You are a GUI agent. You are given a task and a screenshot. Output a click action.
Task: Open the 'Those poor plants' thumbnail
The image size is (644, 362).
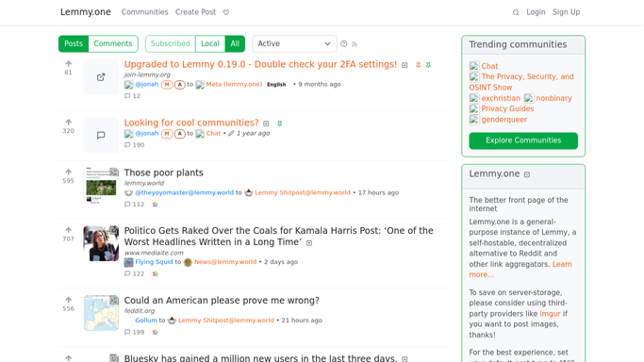[101, 185]
